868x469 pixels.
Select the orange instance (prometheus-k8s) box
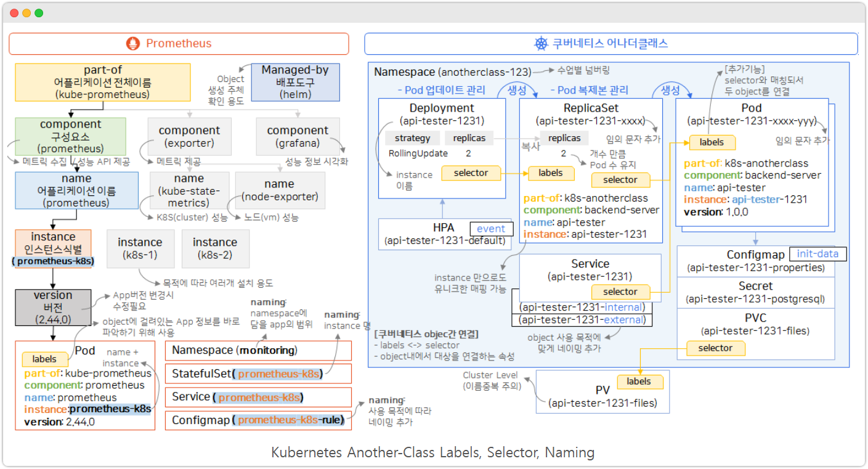pos(53,249)
